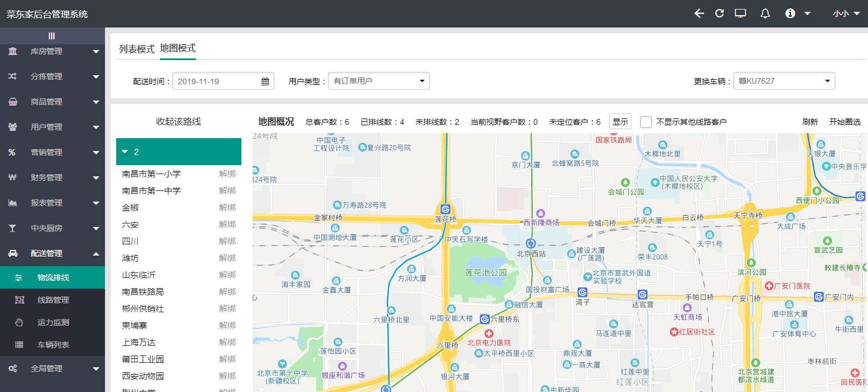Click the 开始圈选 button
Screen dimensions: 868x392
pos(845,121)
